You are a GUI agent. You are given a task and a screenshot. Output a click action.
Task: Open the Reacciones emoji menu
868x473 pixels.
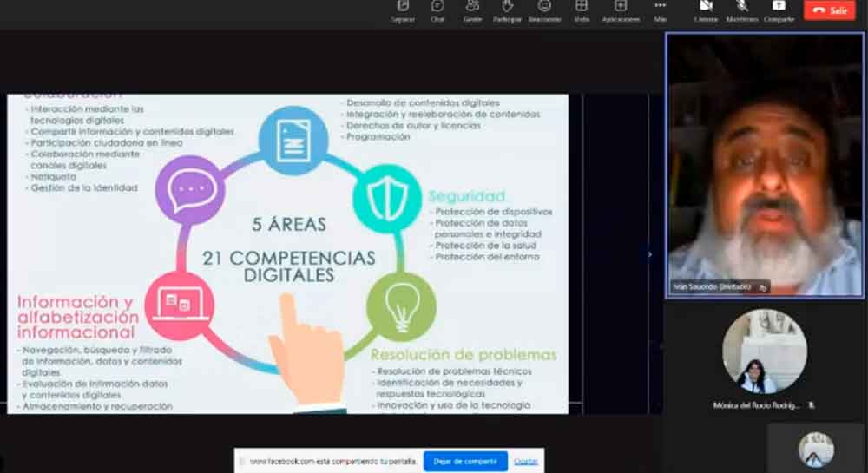point(544,10)
